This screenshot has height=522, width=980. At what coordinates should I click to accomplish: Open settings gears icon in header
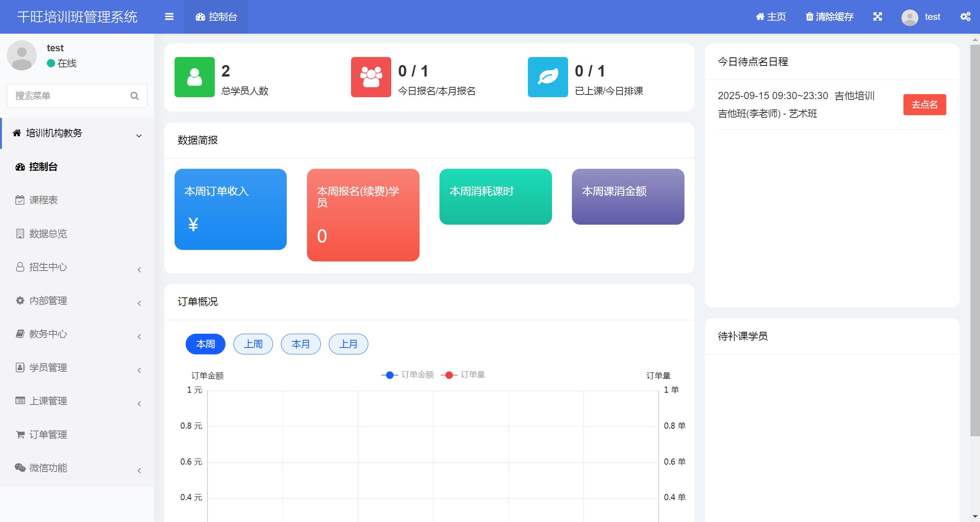pos(965,17)
